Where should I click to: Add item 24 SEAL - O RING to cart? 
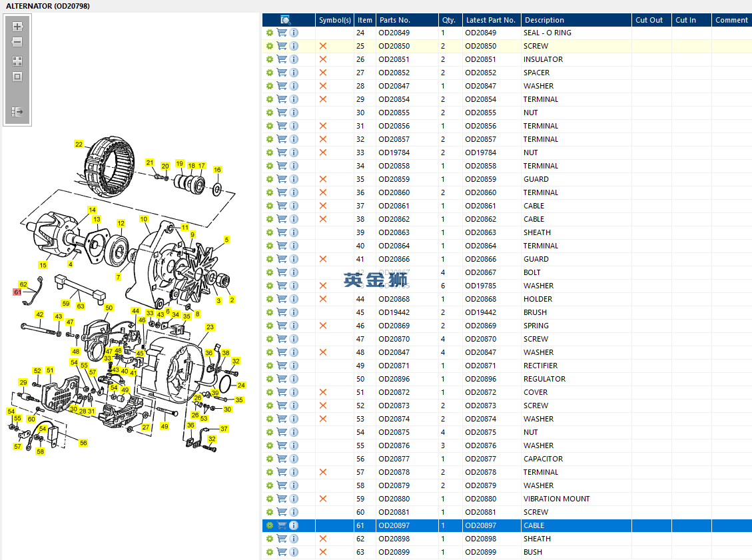[x=282, y=33]
